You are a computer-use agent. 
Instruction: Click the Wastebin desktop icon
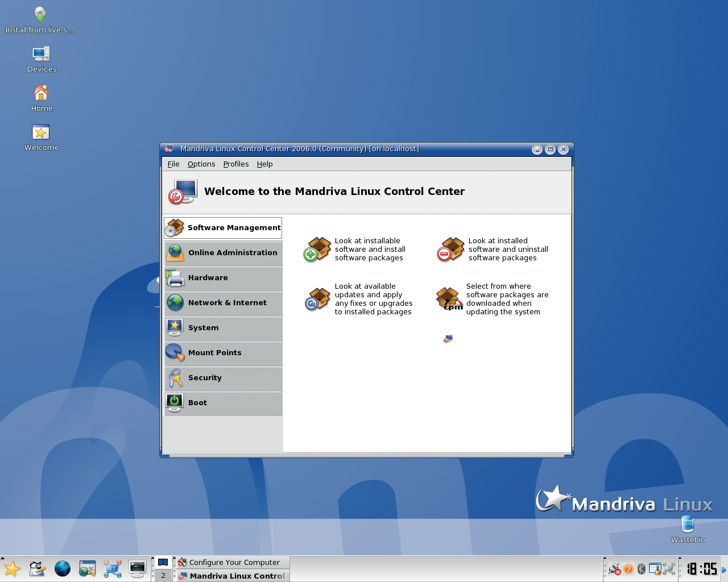click(688, 530)
